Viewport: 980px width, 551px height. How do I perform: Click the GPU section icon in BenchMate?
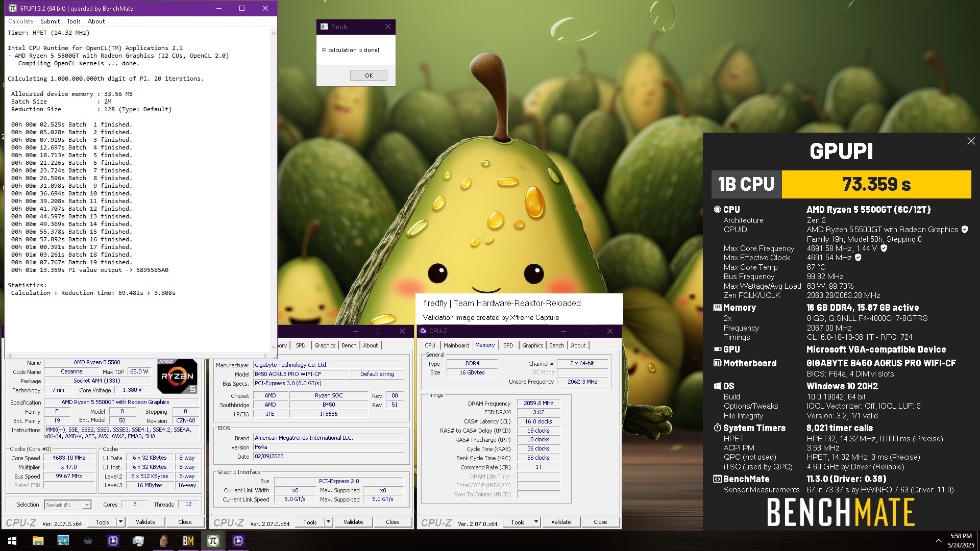pyautogui.click(x=717, y=349)
